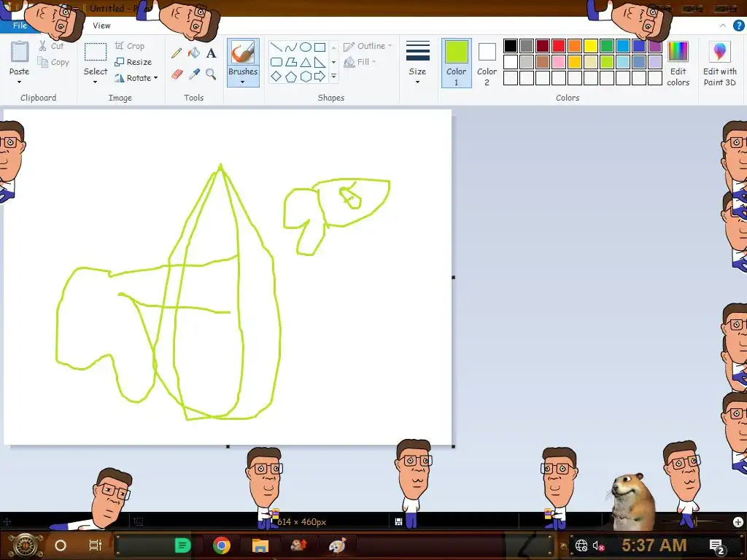Open Task View on the taskbar
Screen dimensions: 747x560
click(x=96, y=545)
